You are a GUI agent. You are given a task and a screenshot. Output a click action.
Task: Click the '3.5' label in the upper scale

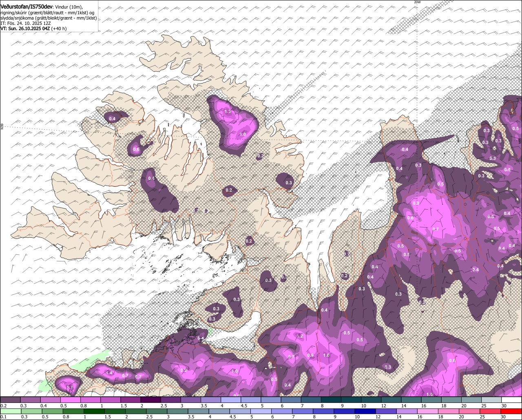pos(204,406)
